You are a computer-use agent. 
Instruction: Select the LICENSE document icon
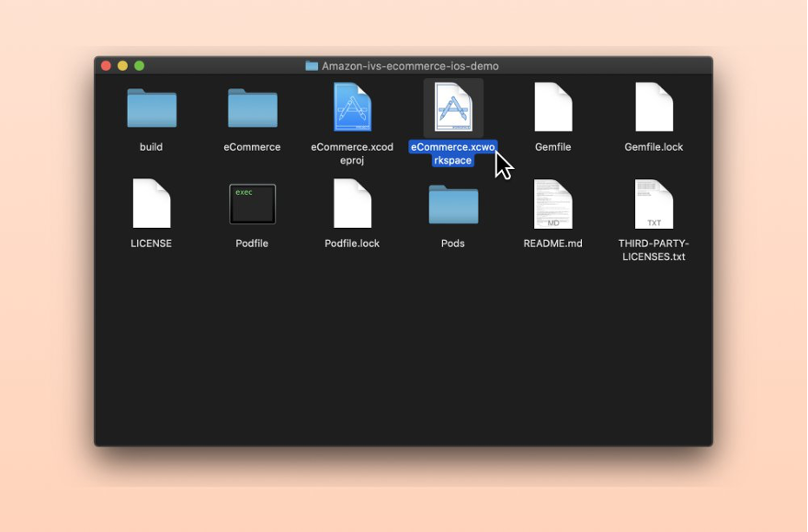152,203
